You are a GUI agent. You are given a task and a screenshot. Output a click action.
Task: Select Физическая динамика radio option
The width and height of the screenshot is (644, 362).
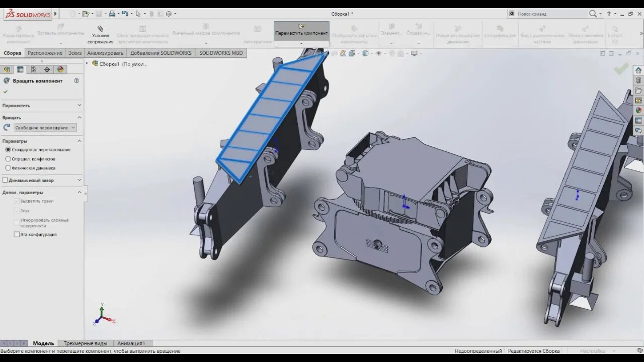pyautogui.click(x=8, y=168)
